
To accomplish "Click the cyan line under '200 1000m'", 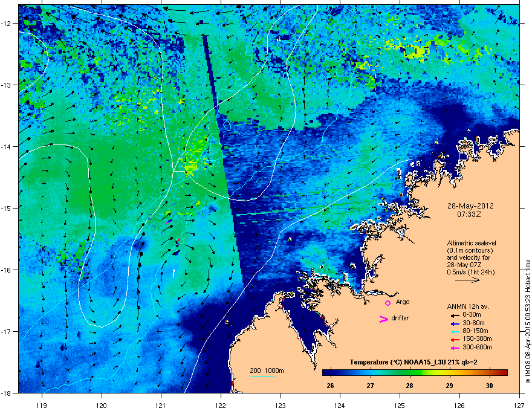I will 262,376.
